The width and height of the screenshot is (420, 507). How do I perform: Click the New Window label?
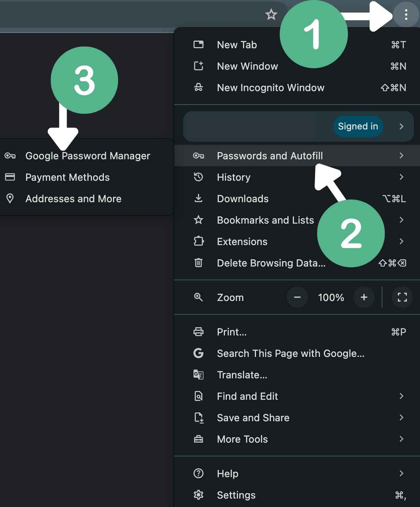click(x=248, y=66)
